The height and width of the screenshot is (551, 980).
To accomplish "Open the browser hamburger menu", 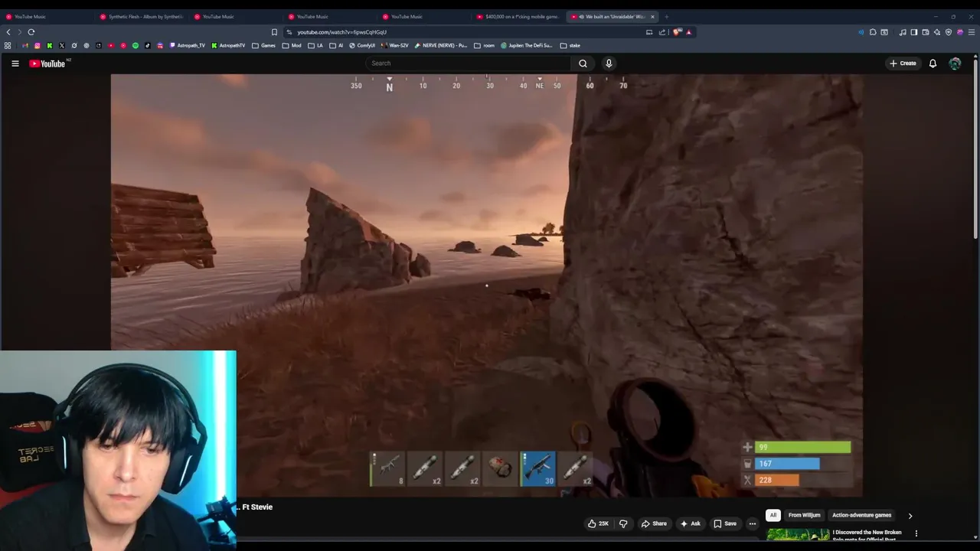I will coord(972,32).
